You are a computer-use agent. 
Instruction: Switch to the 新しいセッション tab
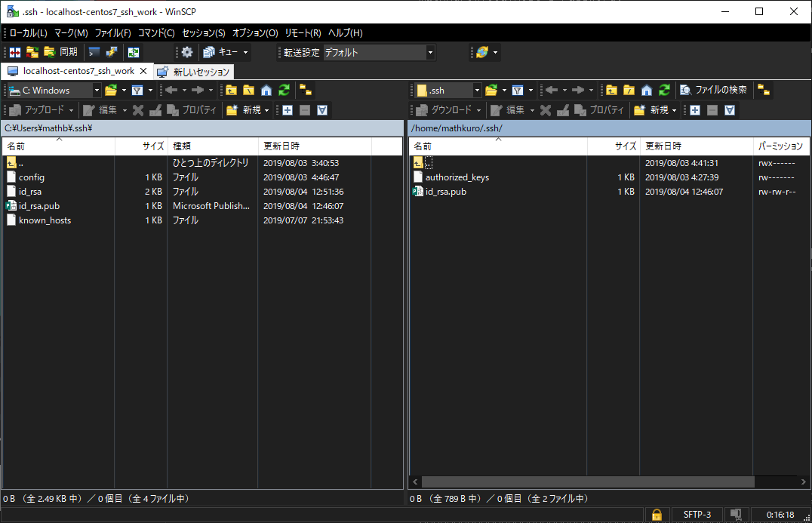point(194,72)
